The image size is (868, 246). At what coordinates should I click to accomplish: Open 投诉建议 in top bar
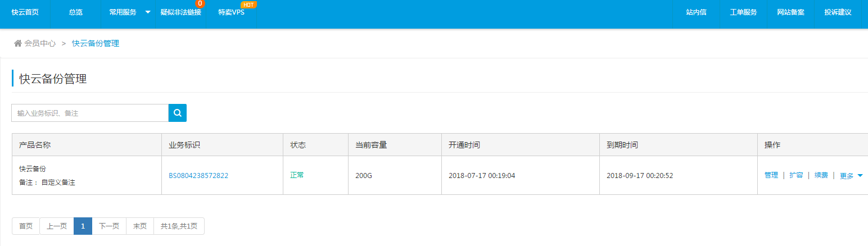[x=838, y=12]
